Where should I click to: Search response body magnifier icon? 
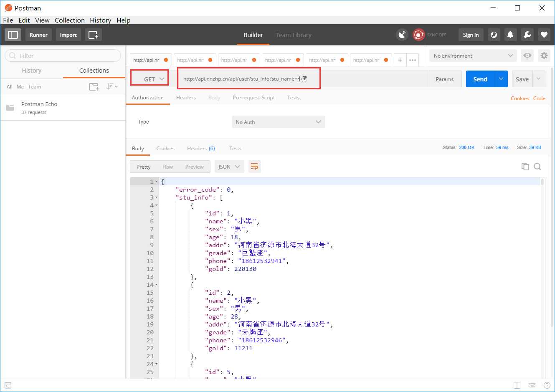point(537,167)
